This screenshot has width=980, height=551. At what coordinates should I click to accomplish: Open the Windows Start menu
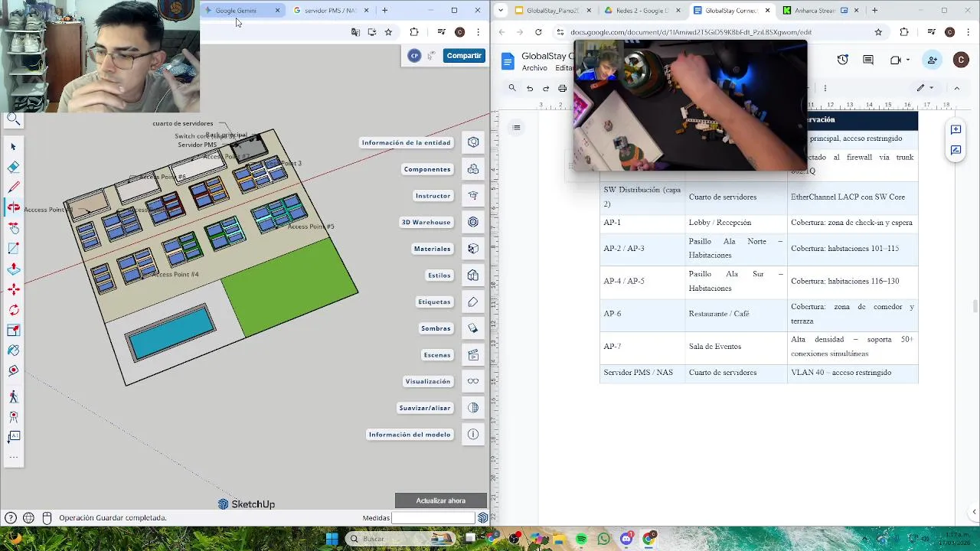pyautogui.click(x=332, y=539)
